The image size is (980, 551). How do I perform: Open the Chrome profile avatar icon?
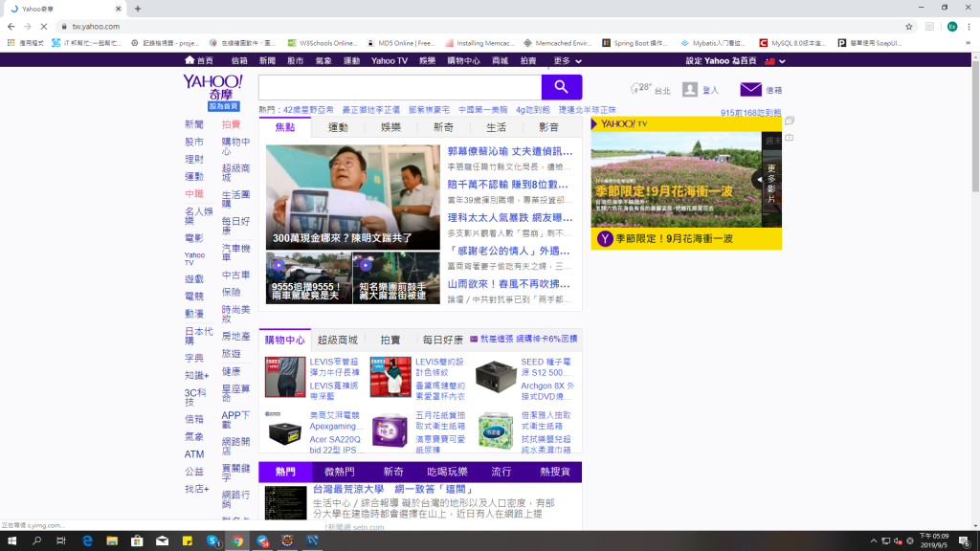(x=952, y=26)
